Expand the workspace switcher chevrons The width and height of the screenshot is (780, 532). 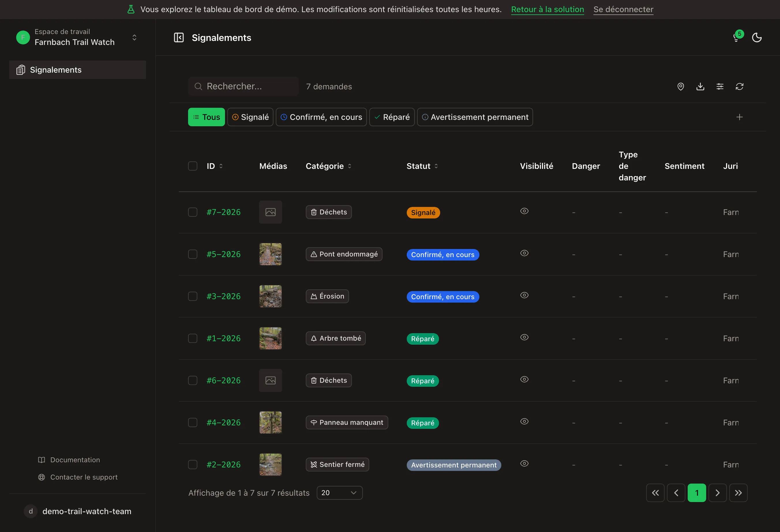pos(134,37)
